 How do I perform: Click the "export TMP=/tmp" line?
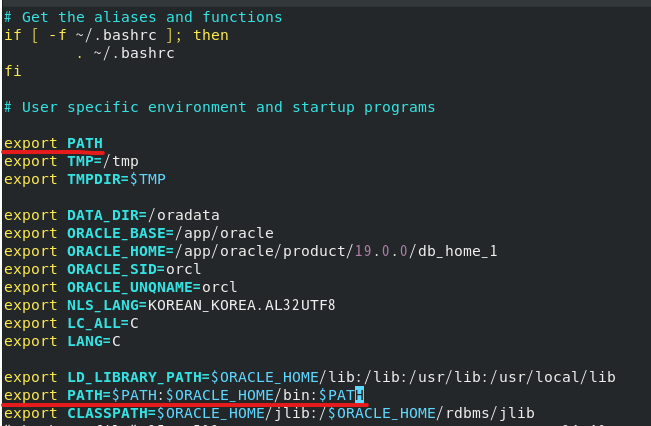click(x=71, y=161)
